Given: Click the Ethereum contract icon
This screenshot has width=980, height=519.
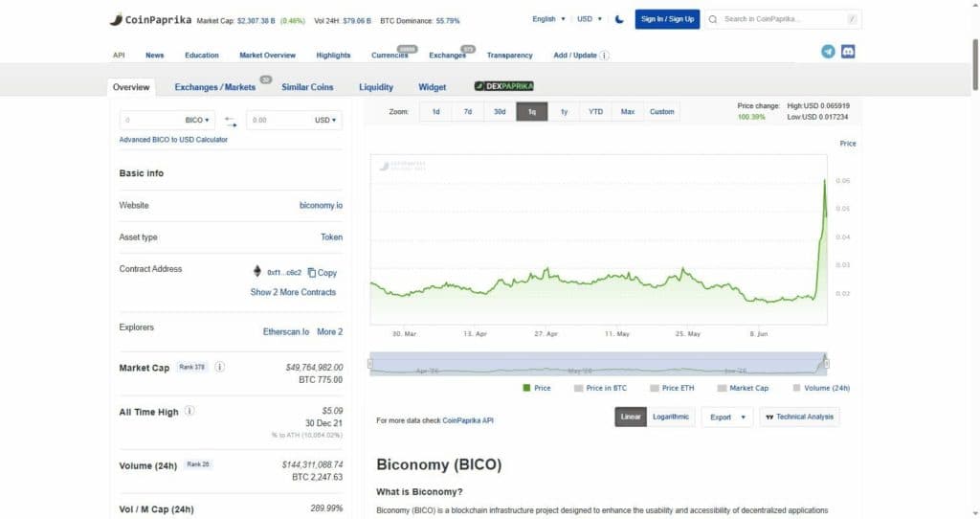Looking at the screenshot, I should (256, 271).
